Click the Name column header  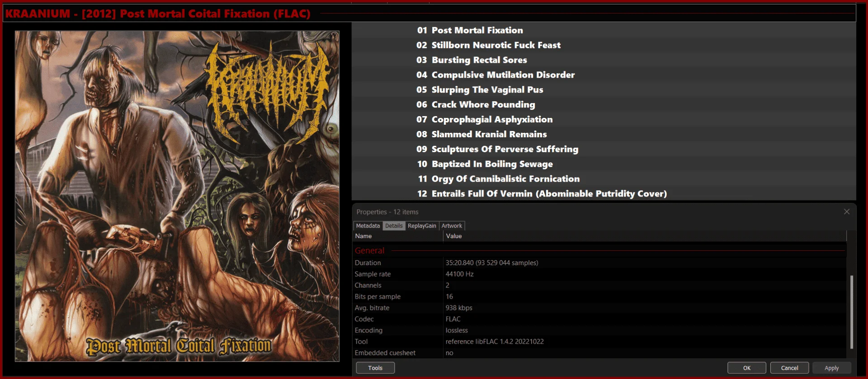point(398,236)
